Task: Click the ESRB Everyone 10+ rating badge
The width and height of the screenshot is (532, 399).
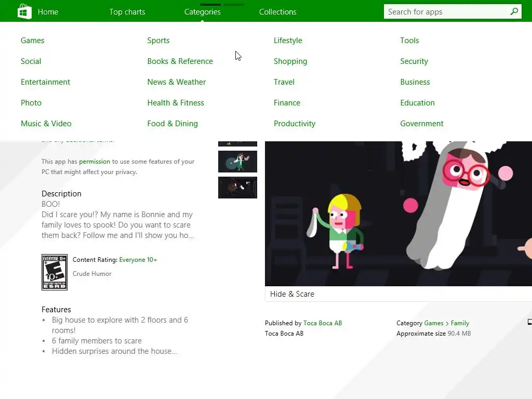Action: 54,272
